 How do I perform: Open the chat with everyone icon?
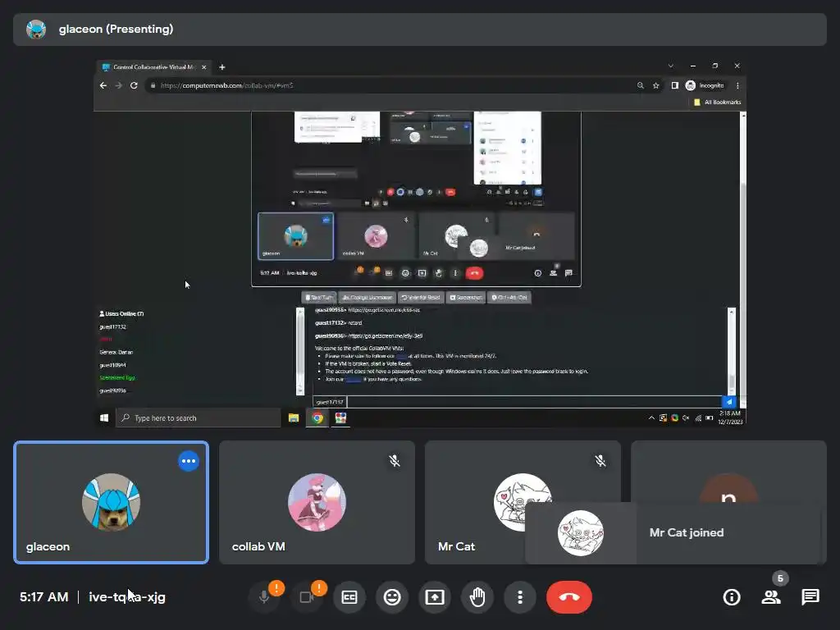pyautogui.click(x=810, y=597)
